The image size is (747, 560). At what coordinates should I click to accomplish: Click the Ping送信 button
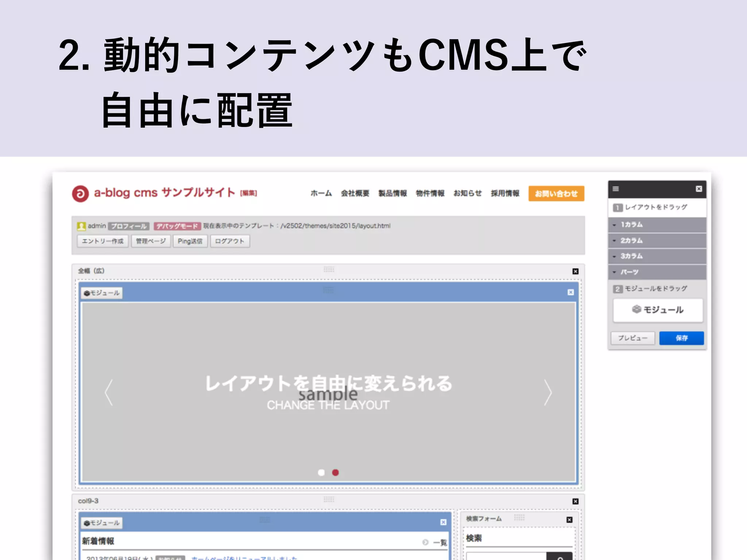[190, 241]
